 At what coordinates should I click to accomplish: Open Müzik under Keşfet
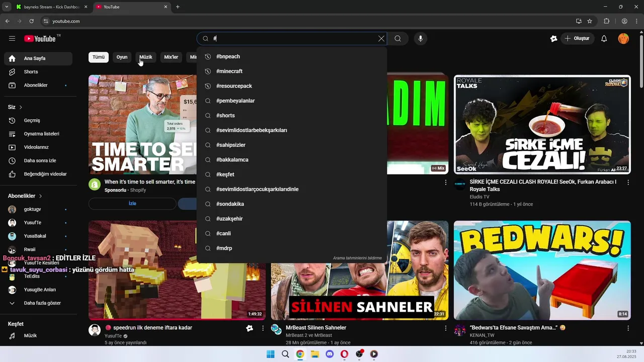[38, 336]
